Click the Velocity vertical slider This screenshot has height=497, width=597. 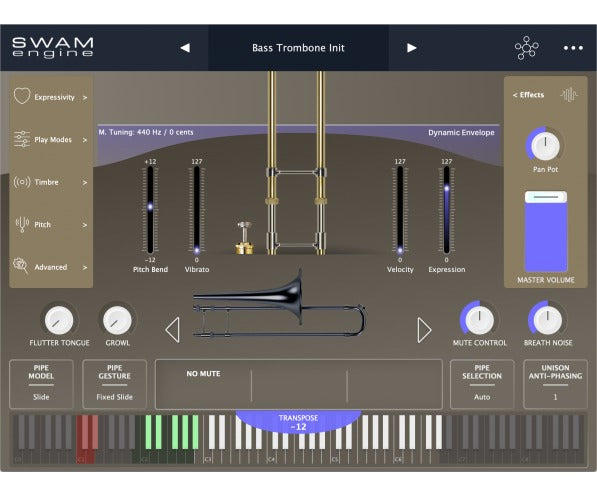pyautogui.click(x=400, y=210)
